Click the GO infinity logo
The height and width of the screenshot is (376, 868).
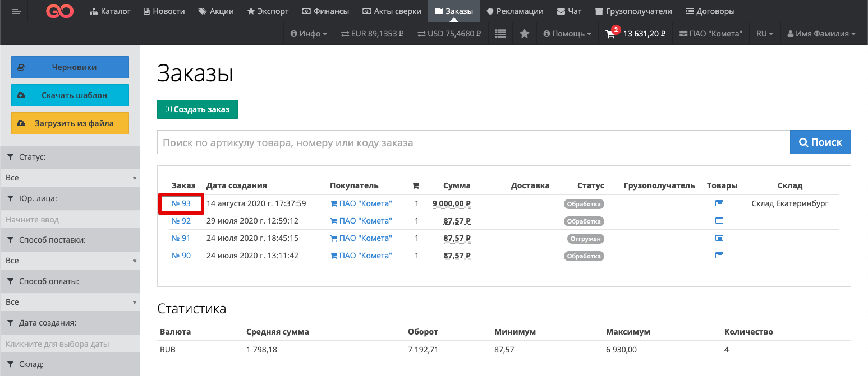pos(60,11)
